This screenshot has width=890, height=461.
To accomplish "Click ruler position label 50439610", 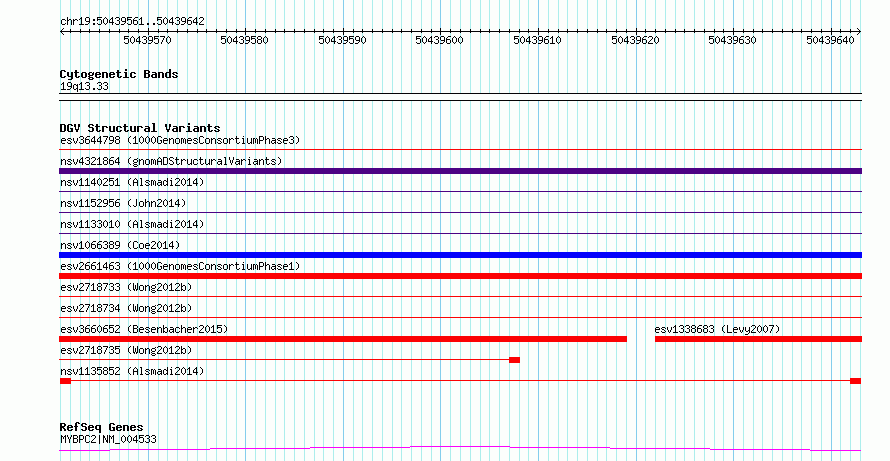I will [x=538, y=40].
